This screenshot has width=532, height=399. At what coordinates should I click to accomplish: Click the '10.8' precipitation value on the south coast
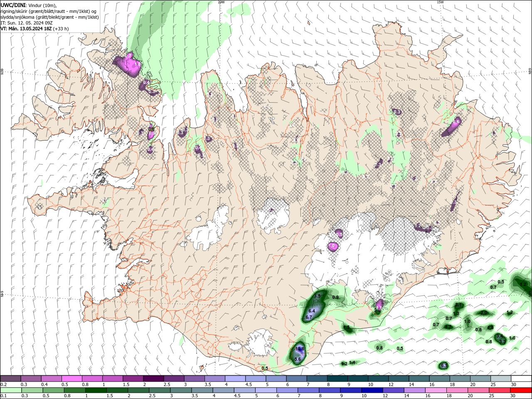pos(300,348)
